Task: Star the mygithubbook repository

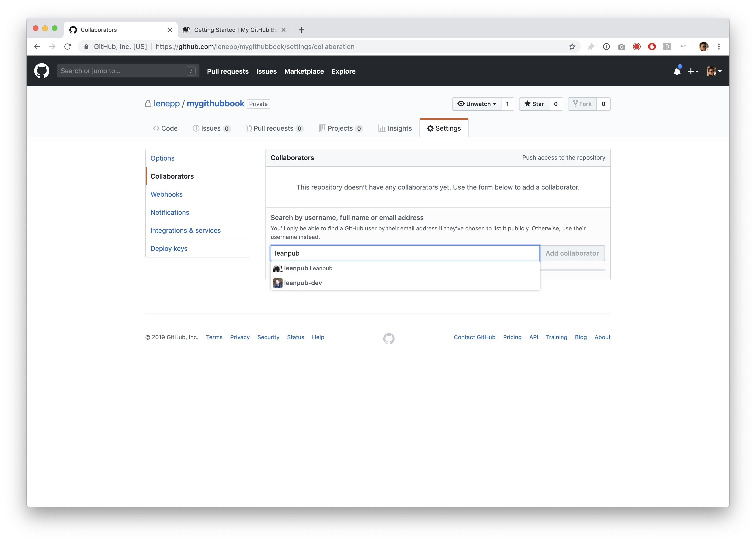Action: [x=534, y=104]
